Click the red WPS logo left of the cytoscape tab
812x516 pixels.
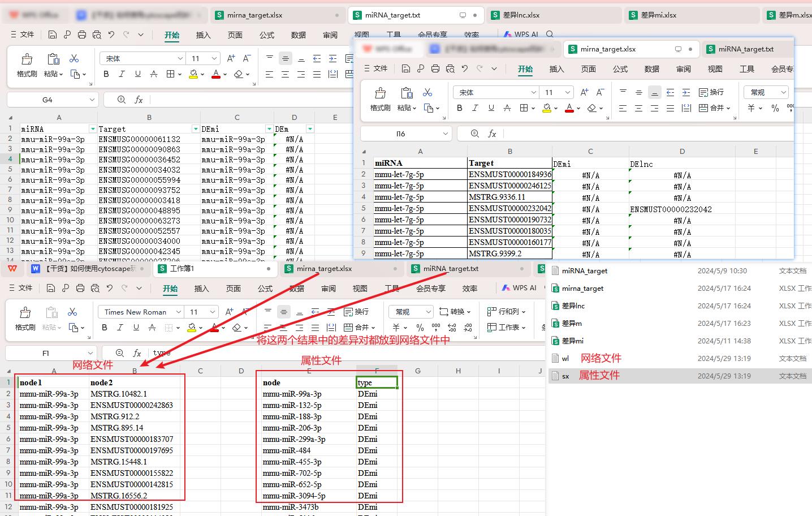(x=12, y=268)
